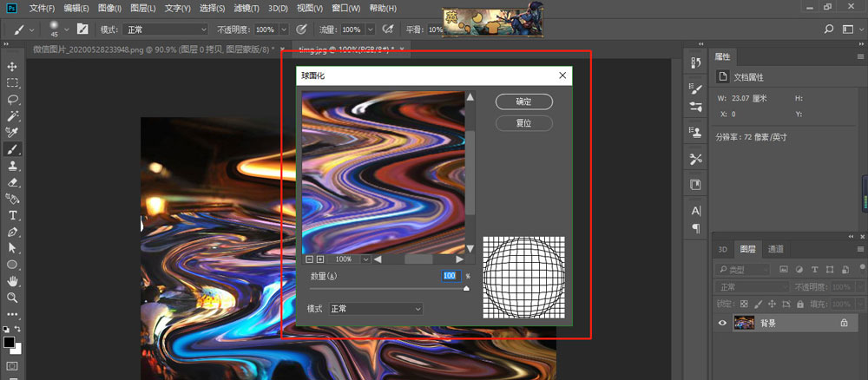The width and height of the screenshot is (868, 380).
Task: Select the Hand tool
Action: pos(13,281)
